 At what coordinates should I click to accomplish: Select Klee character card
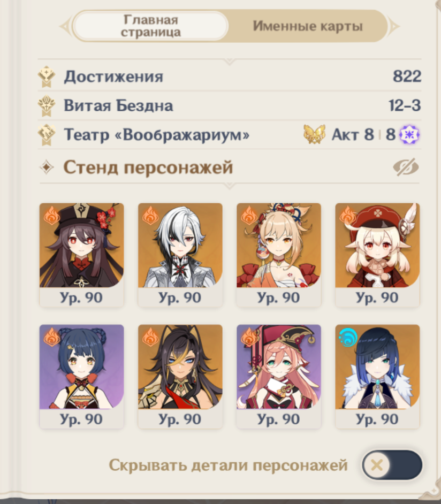pyautogui.click(x=377, y=254)
